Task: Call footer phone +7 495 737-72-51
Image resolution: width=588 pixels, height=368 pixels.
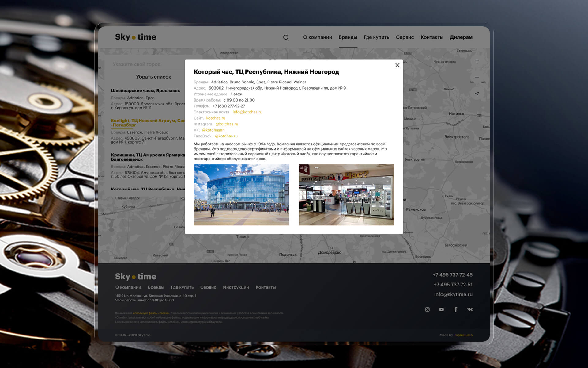Action: (453, 285)
